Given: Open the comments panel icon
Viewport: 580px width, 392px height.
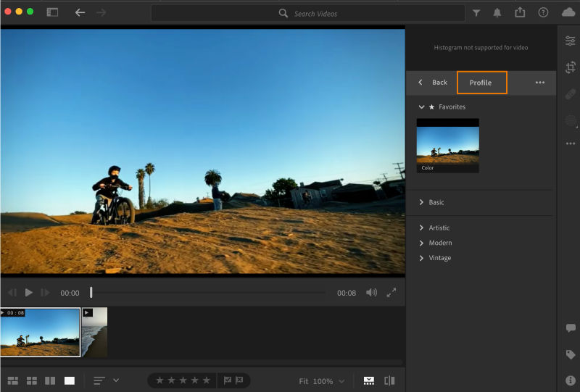Looking at the screenshot, I should 571,328.
